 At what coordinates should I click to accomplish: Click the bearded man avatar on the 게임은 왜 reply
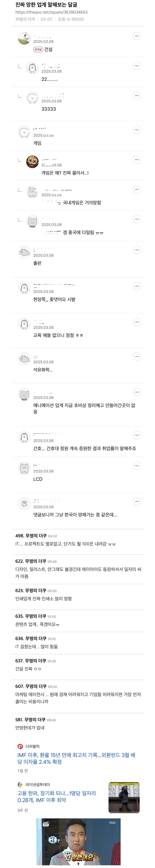[32, 162]
